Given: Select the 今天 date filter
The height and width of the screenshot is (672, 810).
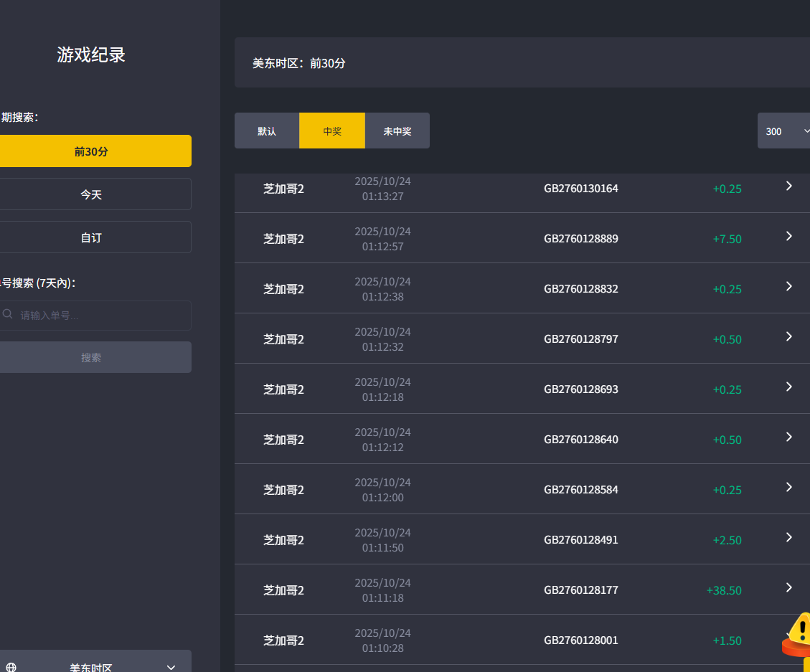Looking at the screenshot, I should (91, 194).
